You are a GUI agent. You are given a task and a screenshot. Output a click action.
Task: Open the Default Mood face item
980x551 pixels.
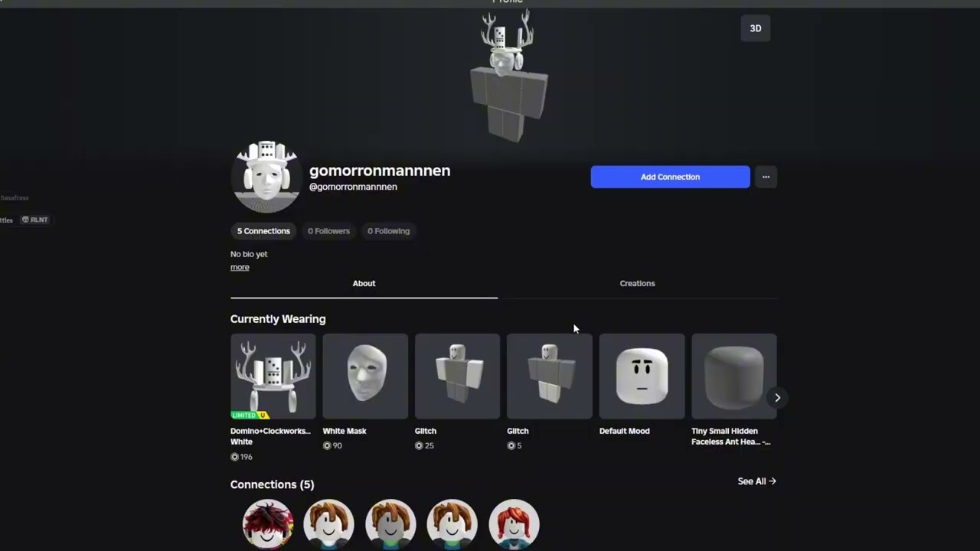point(642,376)
